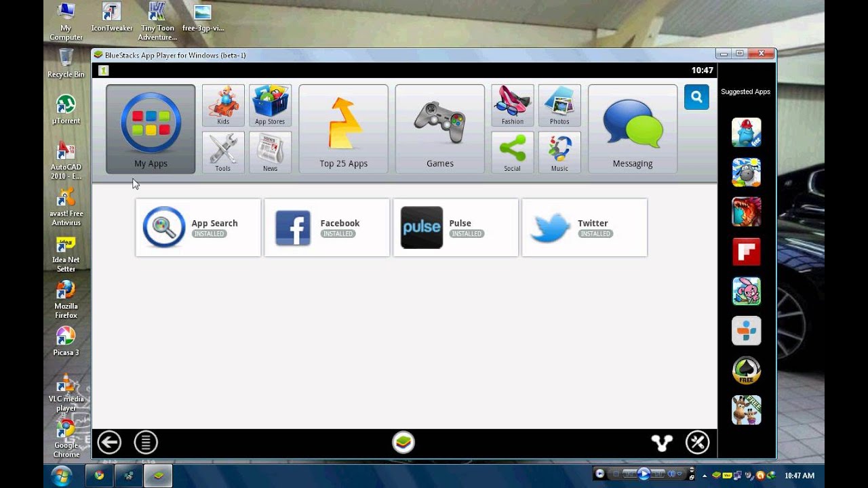Select the µTorrent desktop shortcut
Viewport: 868px width, 488px height.
coord(66,110)
